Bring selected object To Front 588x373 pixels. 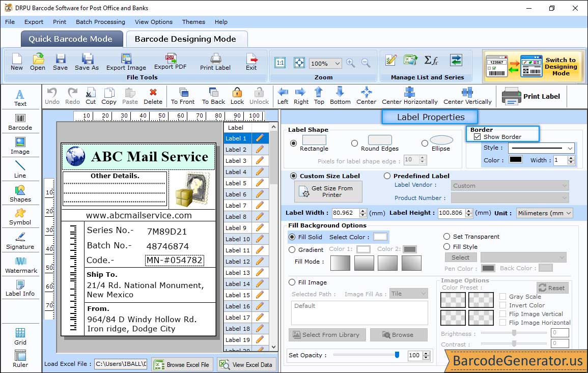click(x=183, y=96)
